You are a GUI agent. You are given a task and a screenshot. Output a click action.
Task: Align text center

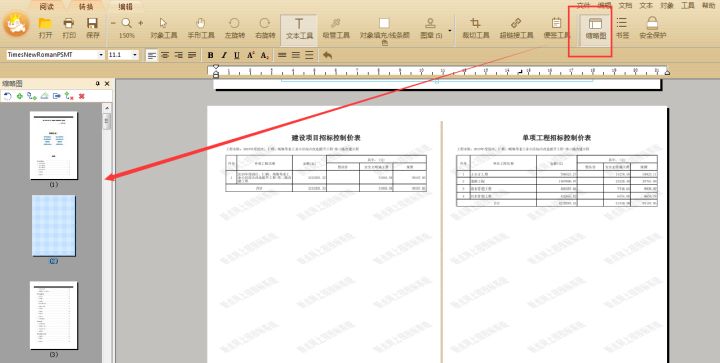(x=165, y=55)
